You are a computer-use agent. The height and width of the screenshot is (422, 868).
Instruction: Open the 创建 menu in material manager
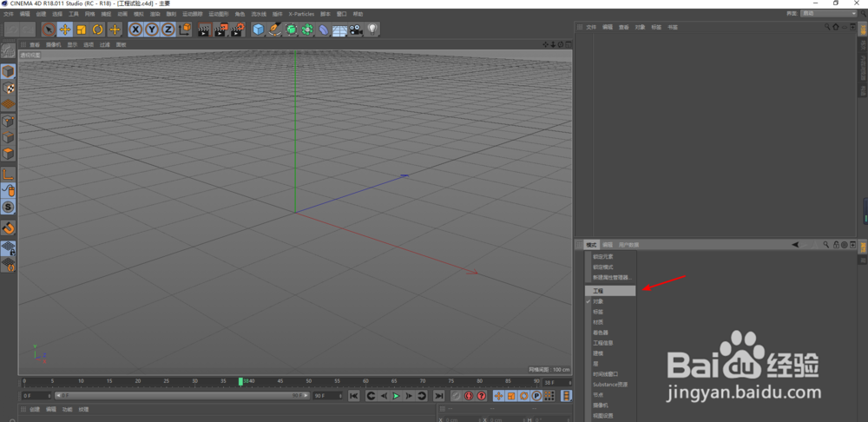[35, 410]
